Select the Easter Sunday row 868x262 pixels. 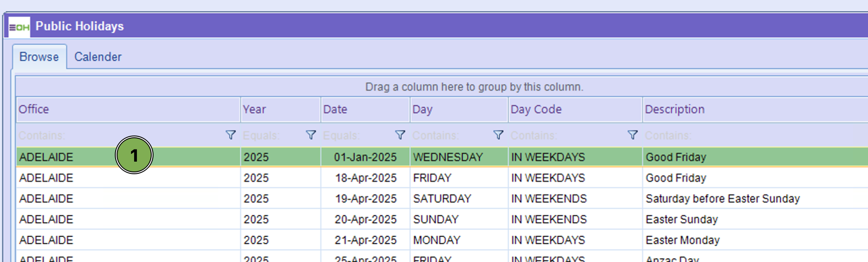point(366,219)
